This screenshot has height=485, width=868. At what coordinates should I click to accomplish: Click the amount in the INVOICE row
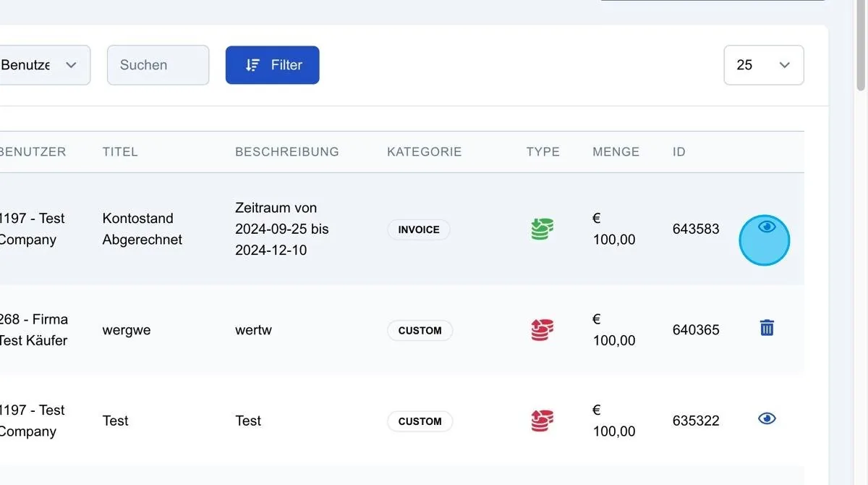(x=614, y=229)
